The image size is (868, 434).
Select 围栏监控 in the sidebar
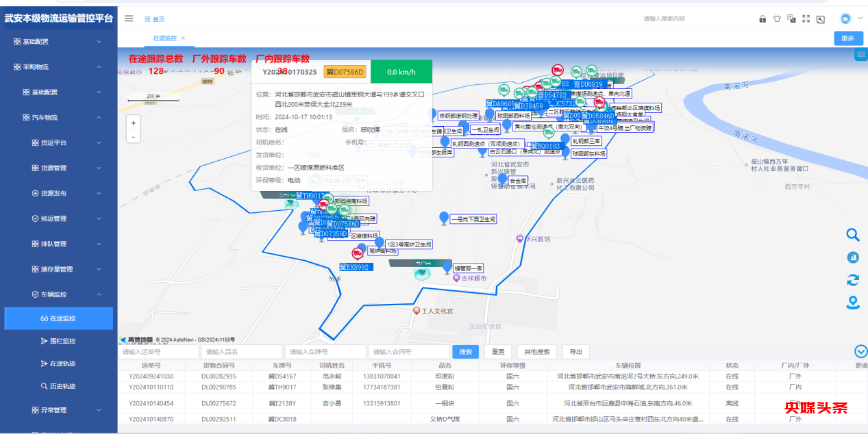tap(63, 341)
